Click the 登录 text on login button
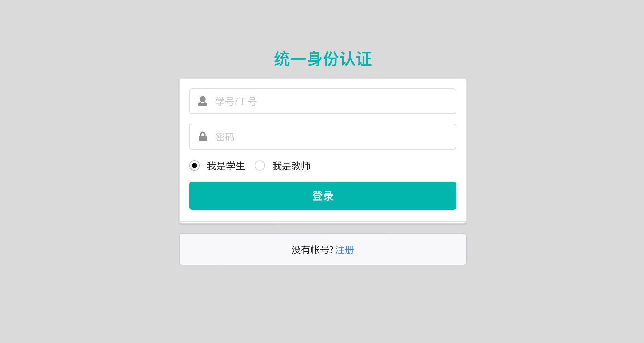This screenshot has height=343, width=644. click(323, 196)
